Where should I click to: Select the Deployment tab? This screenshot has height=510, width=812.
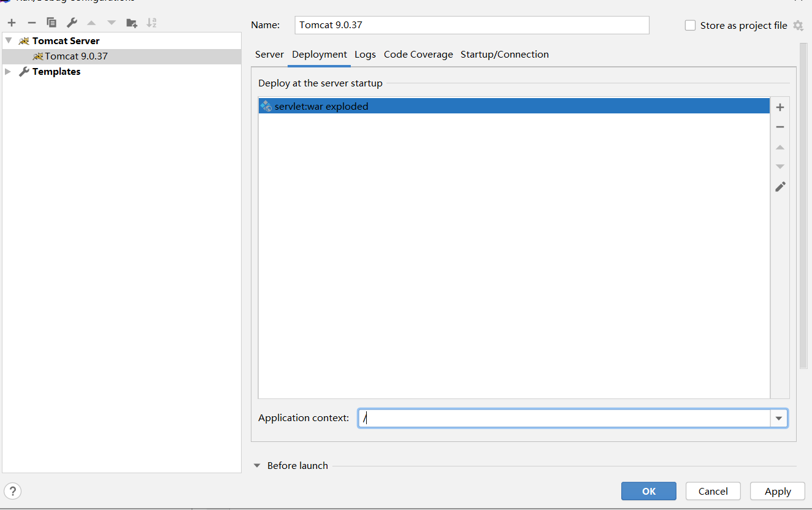tap(320, 55)
